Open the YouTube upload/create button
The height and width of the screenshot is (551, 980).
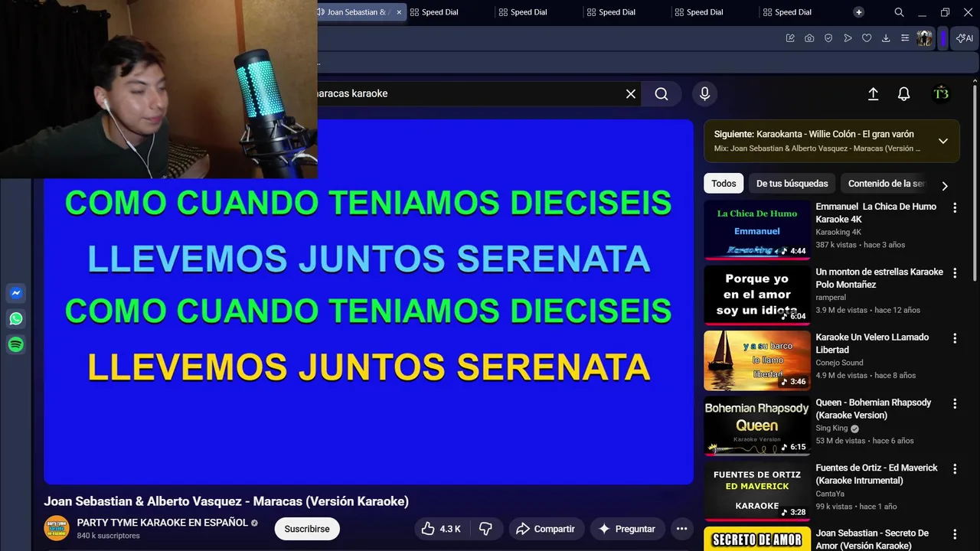tap(873, 93)
